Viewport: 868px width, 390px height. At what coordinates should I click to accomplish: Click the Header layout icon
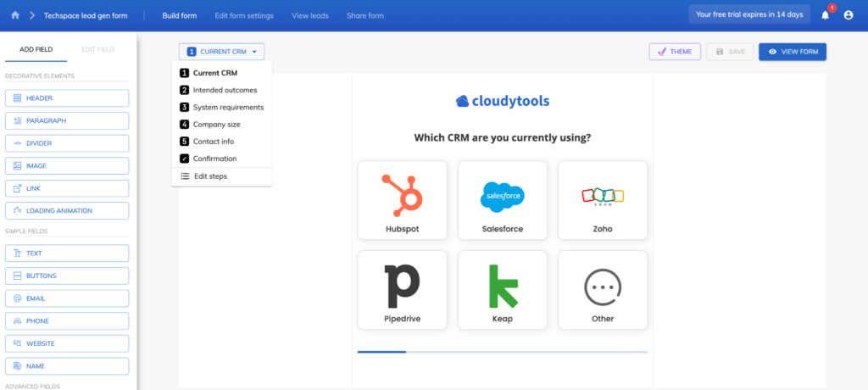click(x=17, y=98)
